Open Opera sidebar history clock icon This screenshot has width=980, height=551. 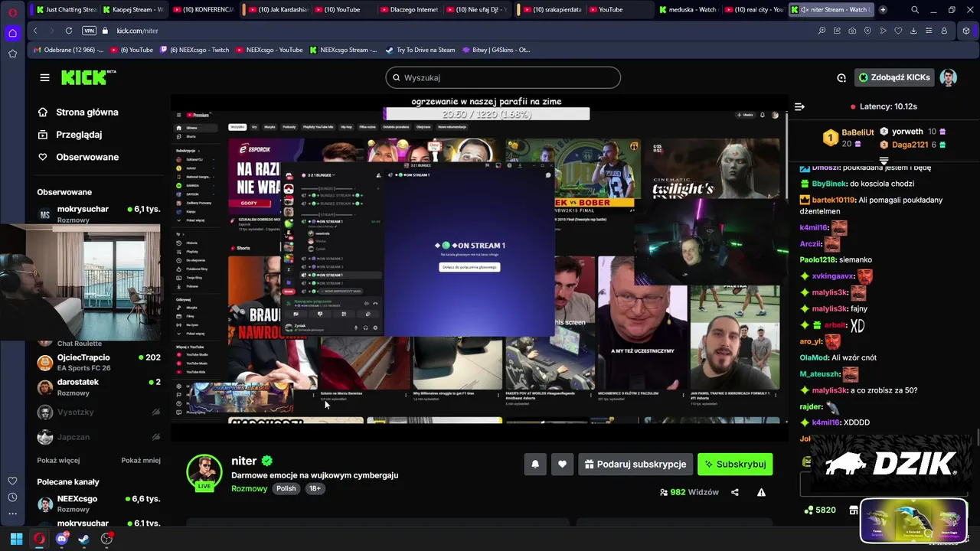pos(12,498)
